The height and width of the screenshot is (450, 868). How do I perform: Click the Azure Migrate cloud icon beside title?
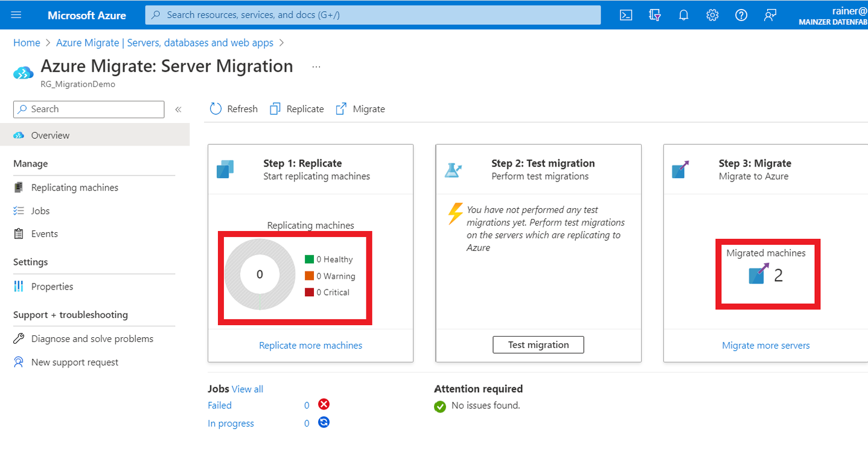pyautogui.click(x=24, y=73)
